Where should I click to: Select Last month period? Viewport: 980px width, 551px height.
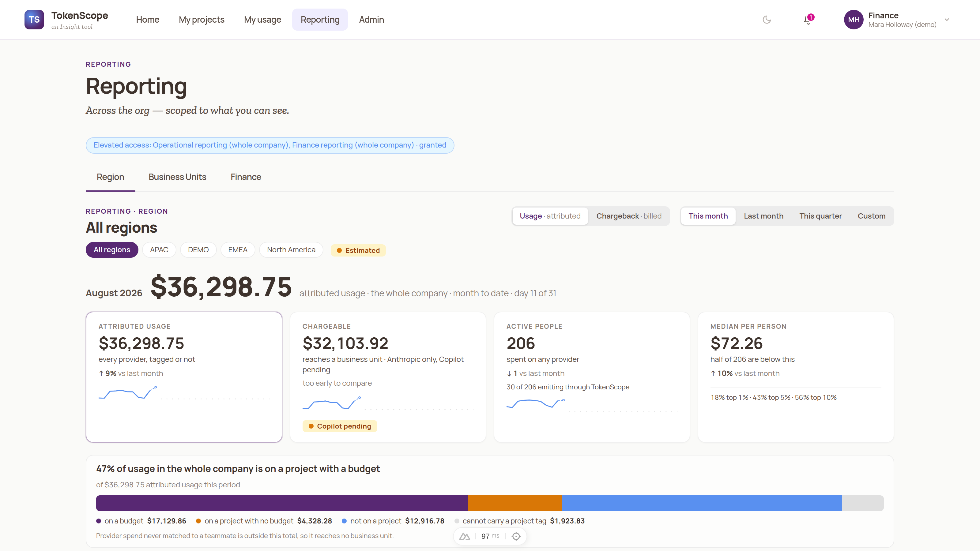763,216
